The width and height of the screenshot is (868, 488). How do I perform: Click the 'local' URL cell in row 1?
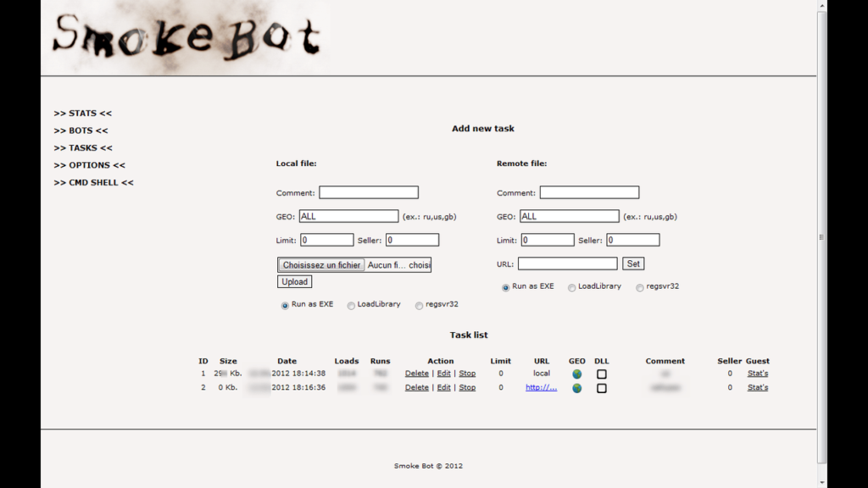pyautogui.click(x=542, y=374)
